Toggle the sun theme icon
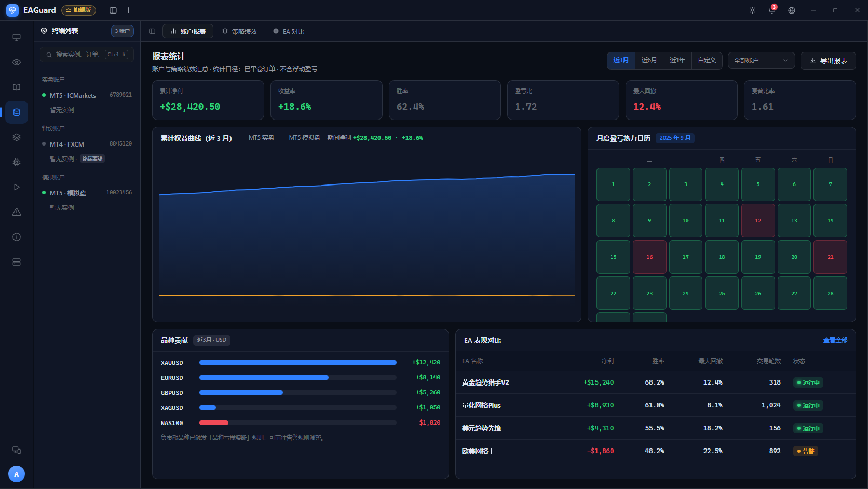This screenshot has width=868, height=489. tap(752, 10)
